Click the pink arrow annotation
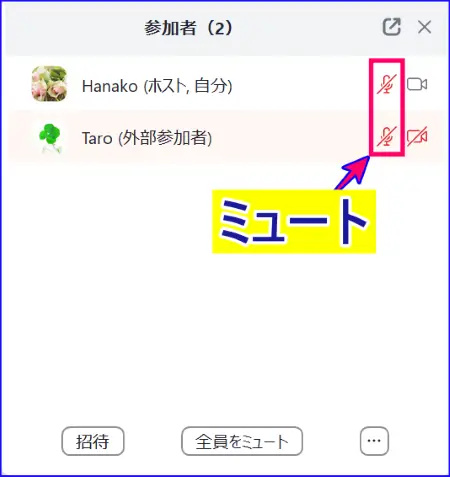This screenshot has width=450, height=477. tap(353, 172)
